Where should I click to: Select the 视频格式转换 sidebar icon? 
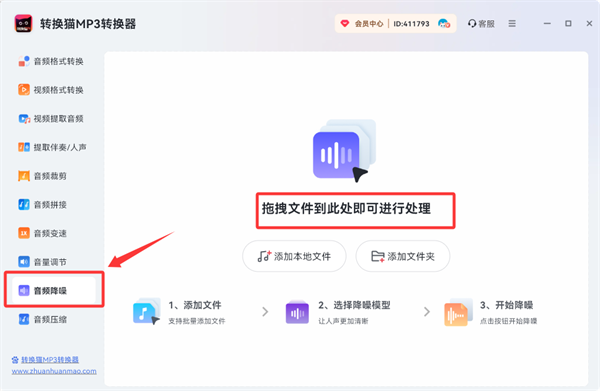tap(24, 90)
